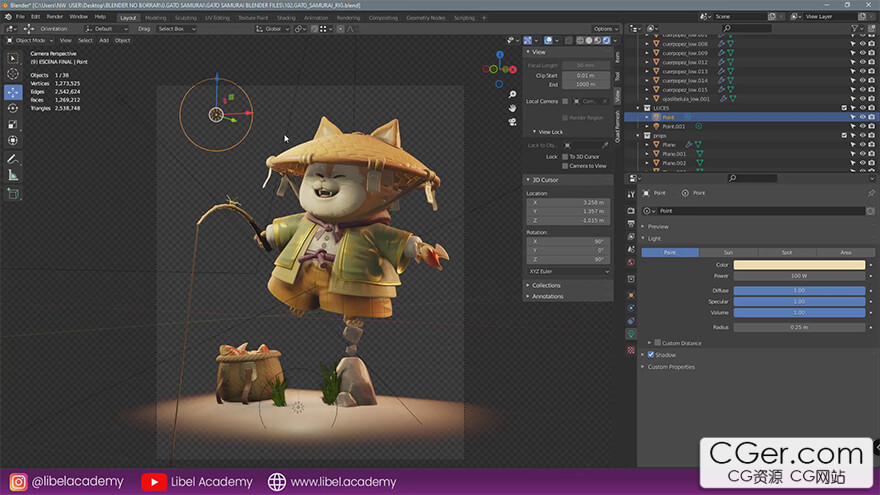Viewport: 880px width, 495px height.
Task: Select the Transform tool
Action: coord(13,140)
